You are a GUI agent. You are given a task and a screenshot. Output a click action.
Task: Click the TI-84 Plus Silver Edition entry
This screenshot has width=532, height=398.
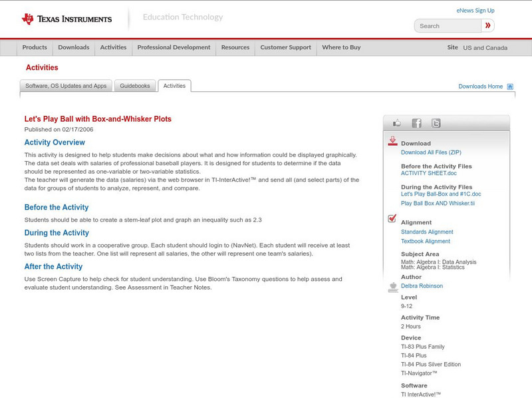[431, 364]
